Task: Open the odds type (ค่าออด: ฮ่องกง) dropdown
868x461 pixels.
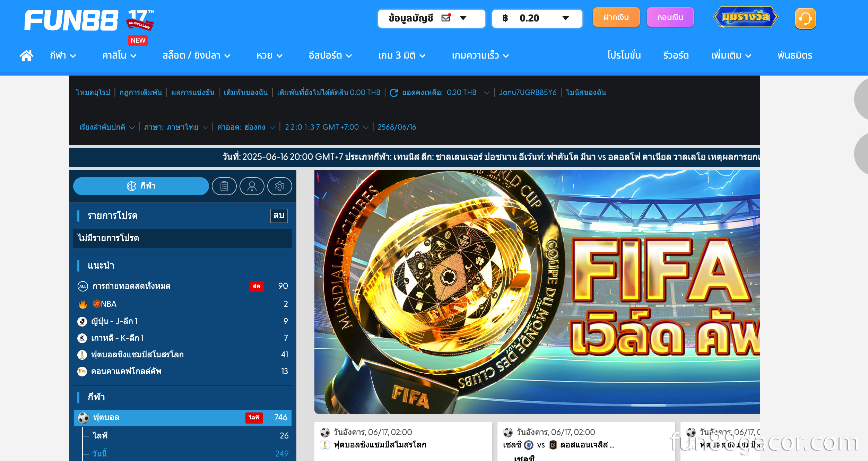Action: (x=246, y=127)
